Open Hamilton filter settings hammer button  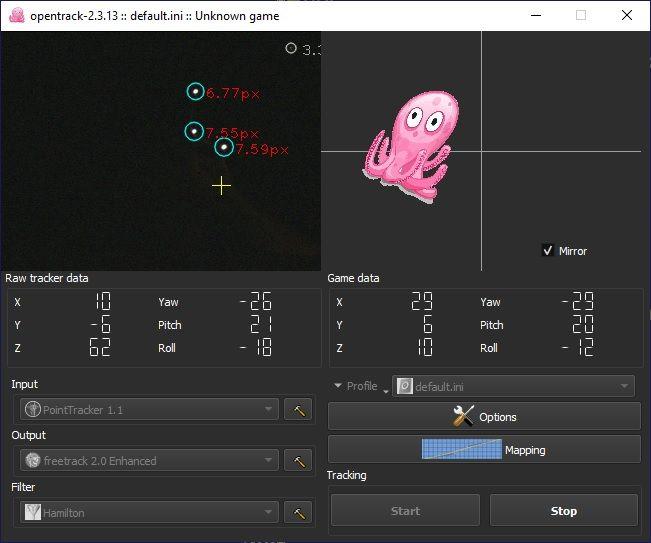point(298,513)
